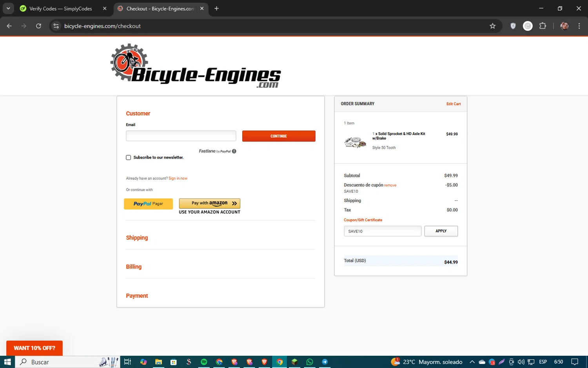Viewport: 588px width, 368px height.
Task: Open the active Chrome taskbar icon
Action: [279, 362]
